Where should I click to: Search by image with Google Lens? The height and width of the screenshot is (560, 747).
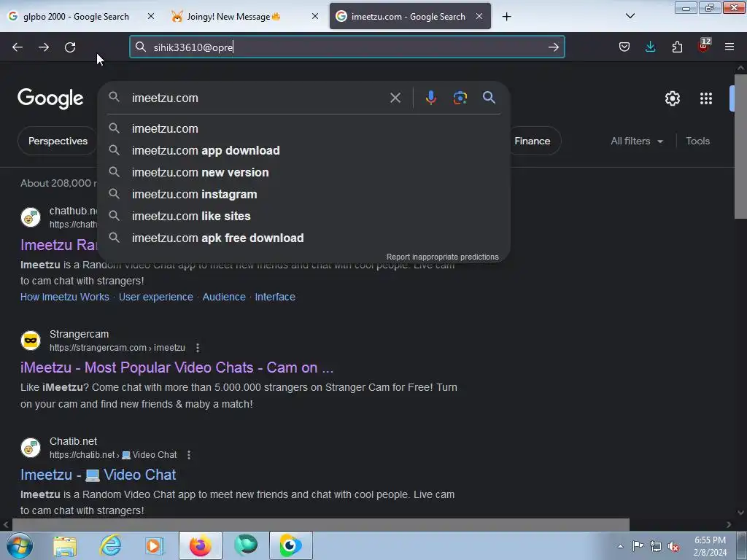click(x=460, y=98)
